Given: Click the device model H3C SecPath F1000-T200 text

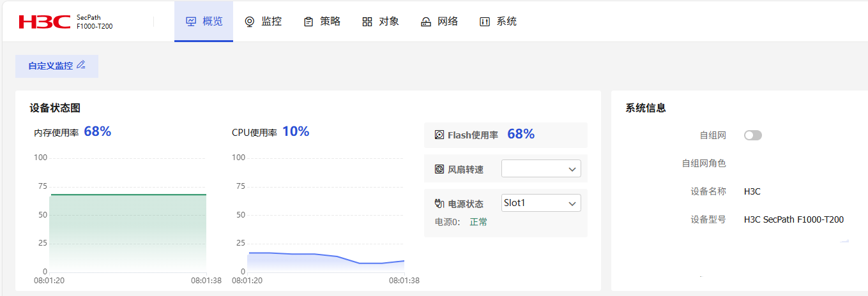Looking at the screenshot, I should coord(793,219).
